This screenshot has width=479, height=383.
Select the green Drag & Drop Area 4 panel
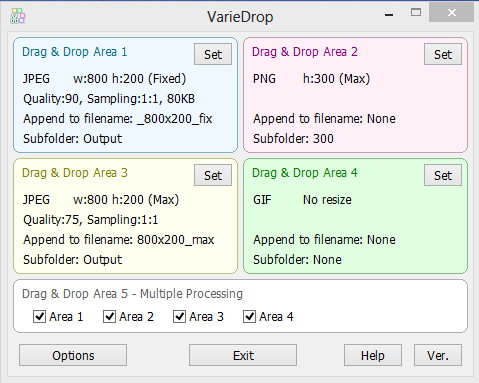point(356,216)
